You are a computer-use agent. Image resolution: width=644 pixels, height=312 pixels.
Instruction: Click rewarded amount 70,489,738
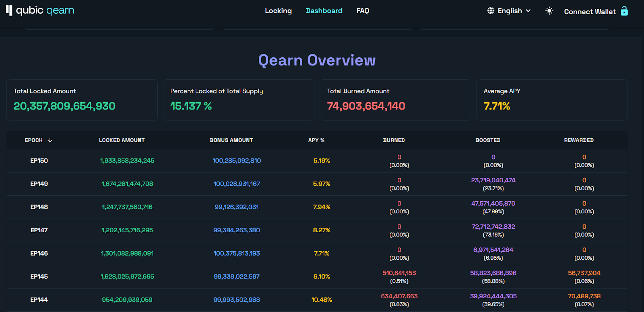tap(584, 296)
